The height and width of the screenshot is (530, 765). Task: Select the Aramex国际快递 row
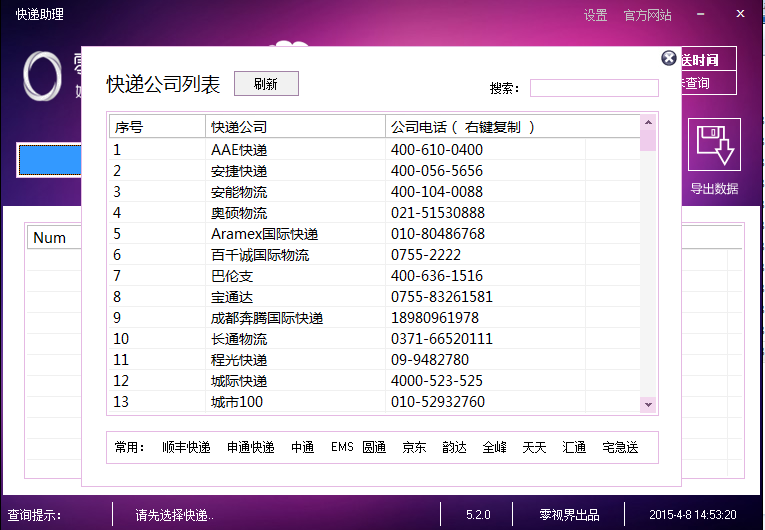[264, 234]
